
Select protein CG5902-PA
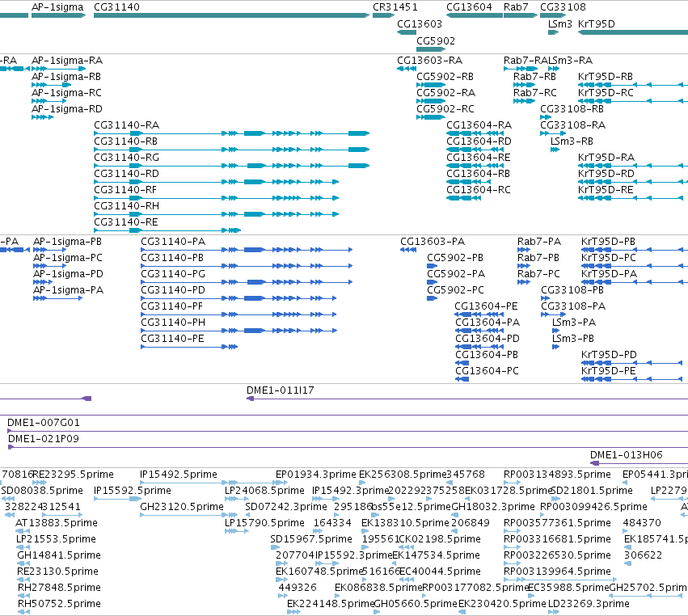[433, 282]
